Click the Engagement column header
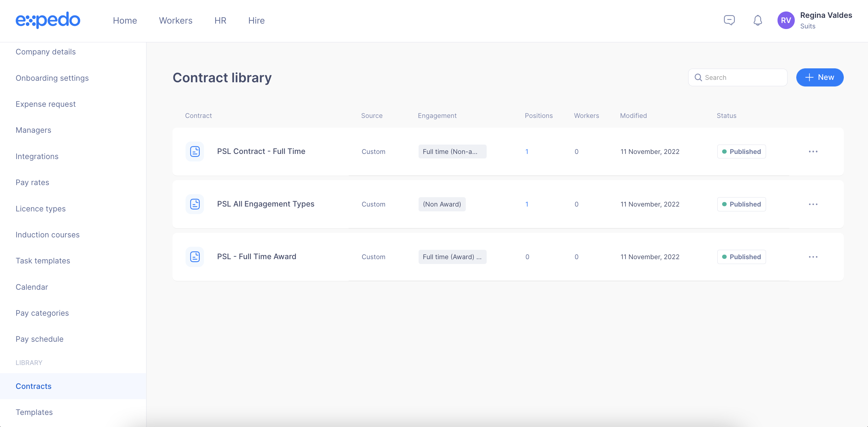The height and width of the screenshot is (427, 868). (x=437, y=116)
